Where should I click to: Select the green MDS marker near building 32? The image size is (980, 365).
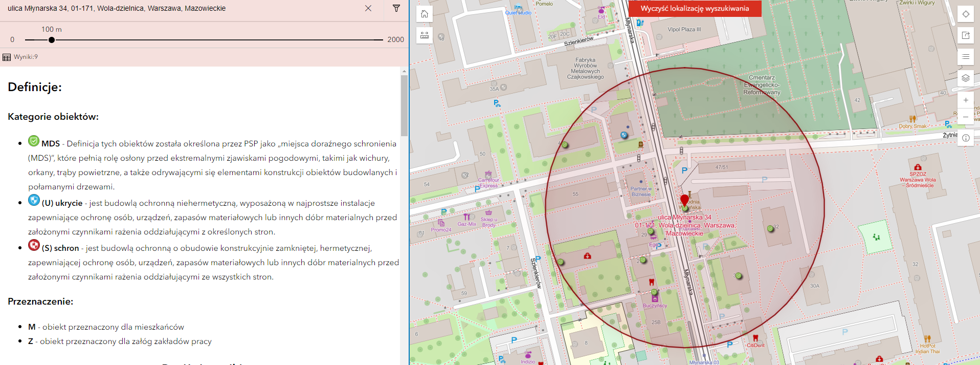click(x=770, y=228)
